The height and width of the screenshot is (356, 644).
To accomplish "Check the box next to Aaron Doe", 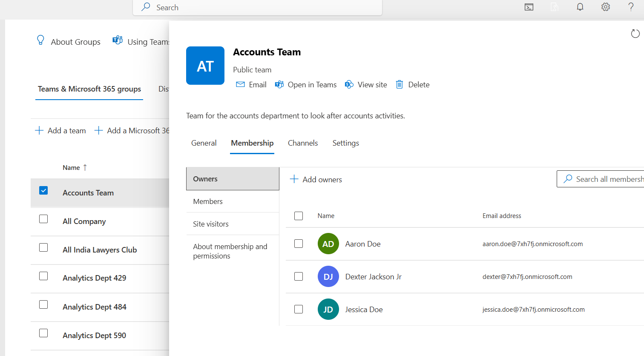I will tap(299, 244).
